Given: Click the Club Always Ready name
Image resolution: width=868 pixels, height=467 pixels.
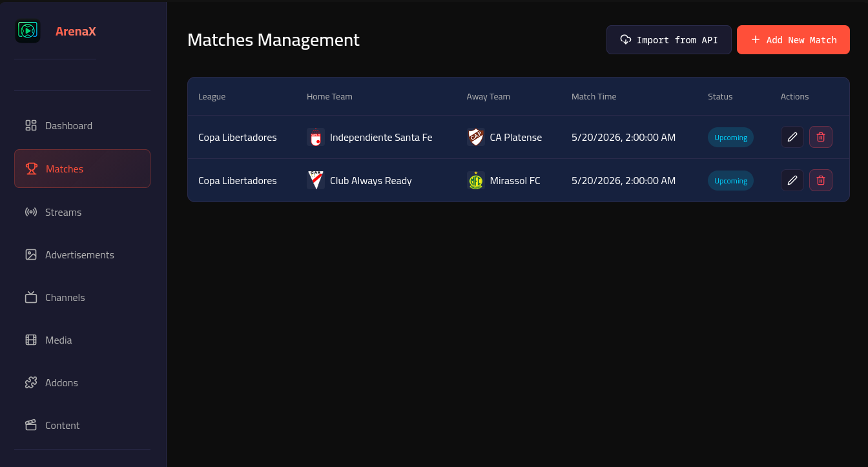Looking at the screenshot, I should coord(371,180).
